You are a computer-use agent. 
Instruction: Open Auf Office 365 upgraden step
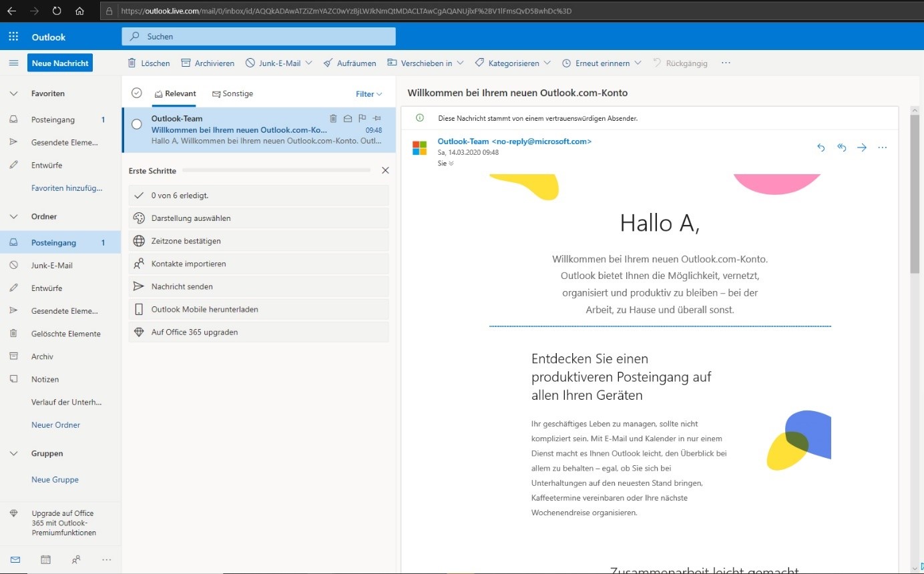(259, 332)
